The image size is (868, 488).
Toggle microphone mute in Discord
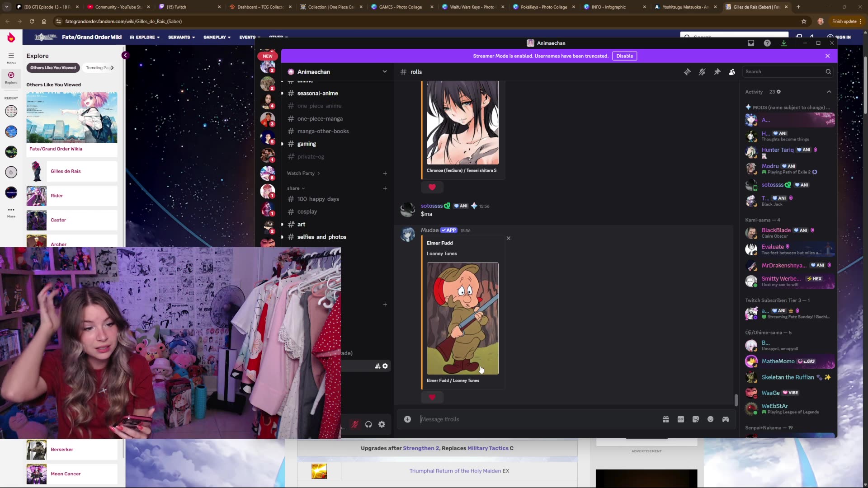pos(355,424)
